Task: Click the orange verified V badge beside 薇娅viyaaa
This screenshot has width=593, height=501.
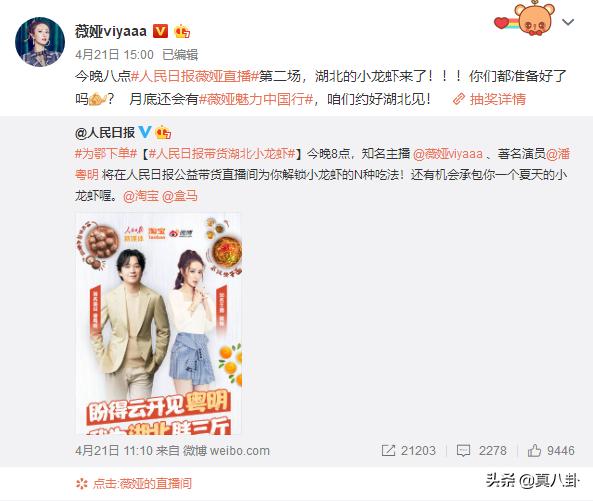Action: click(x=160, y=31)
